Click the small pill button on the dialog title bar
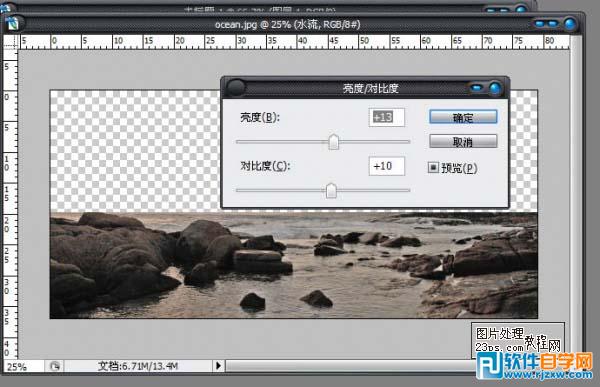This screenshot has height=387, width=600. click(x=476, y=88)
